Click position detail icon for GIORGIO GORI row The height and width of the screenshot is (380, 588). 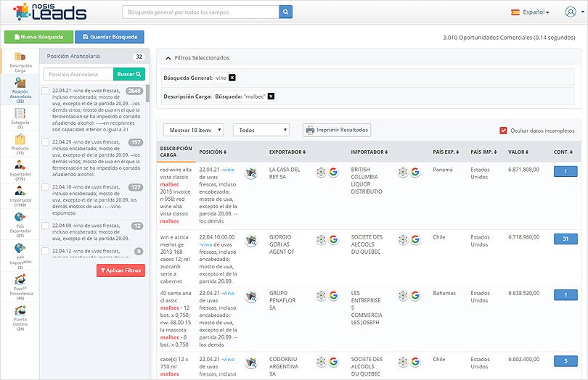point(251,240)
